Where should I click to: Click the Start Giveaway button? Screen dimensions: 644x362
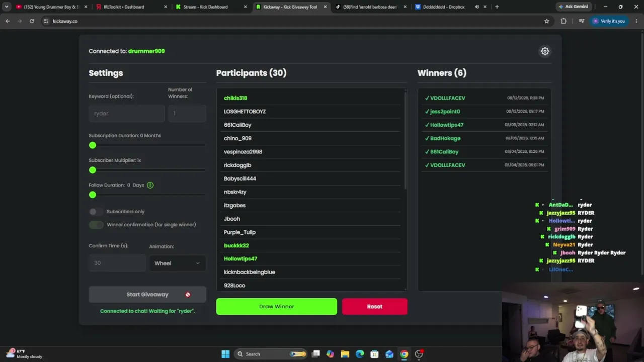[x=147, y=295]
